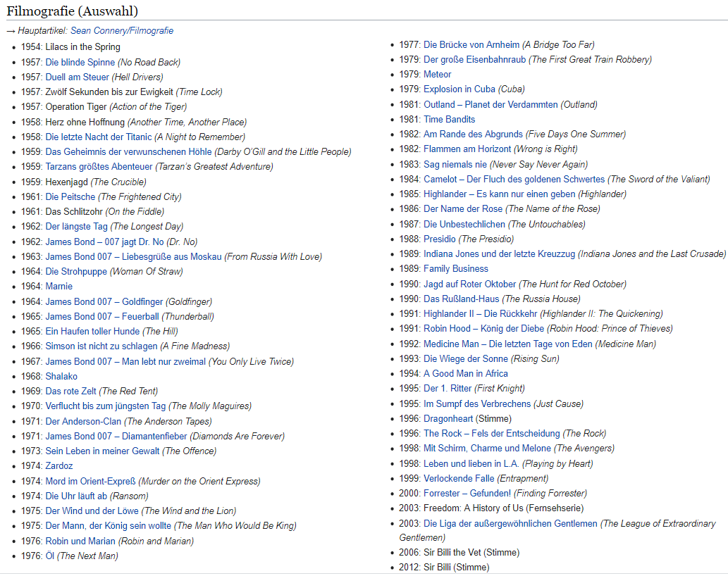Open Der Wind und der Löwe
The image size is (728, 576).
click(92, 511)
